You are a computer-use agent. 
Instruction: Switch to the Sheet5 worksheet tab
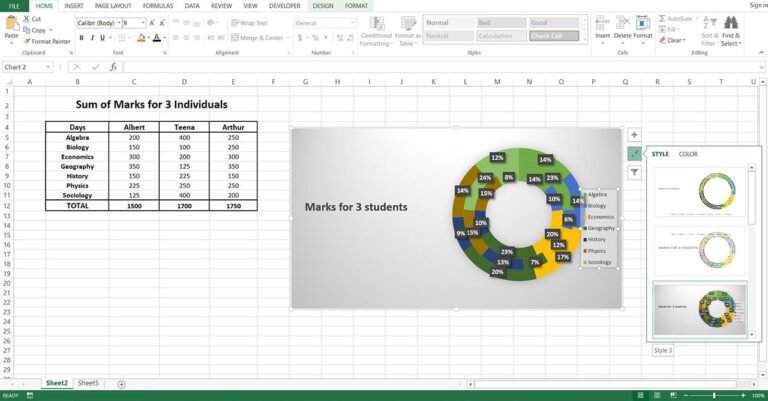coord(88,383)
